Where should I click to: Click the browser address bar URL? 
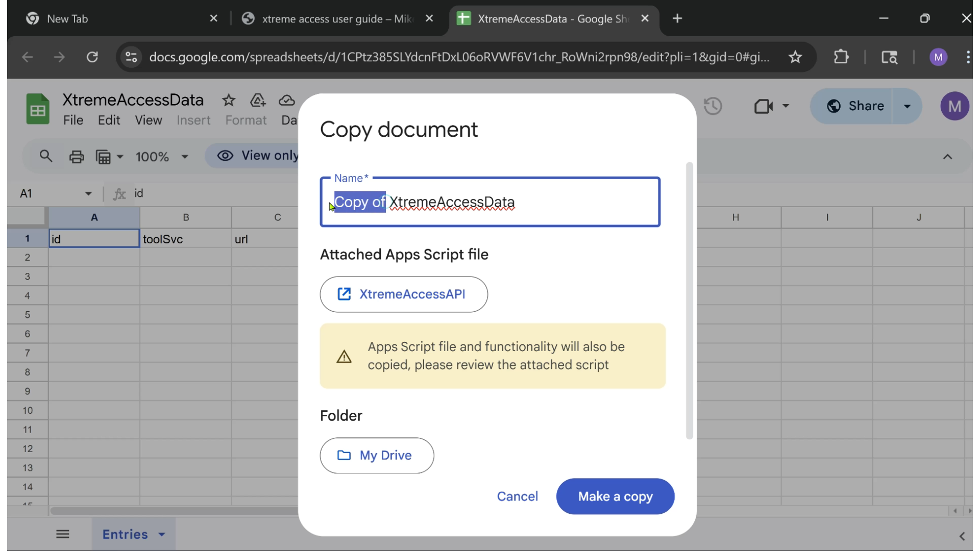(x=459, y=57)
